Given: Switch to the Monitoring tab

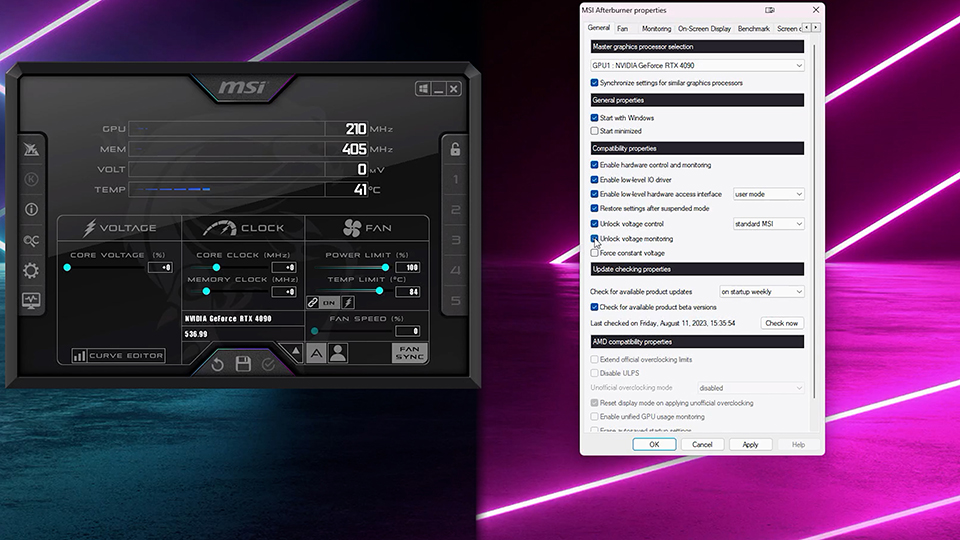Looking at the screenshot, I should pyautogui.click(x=656, y=29).
